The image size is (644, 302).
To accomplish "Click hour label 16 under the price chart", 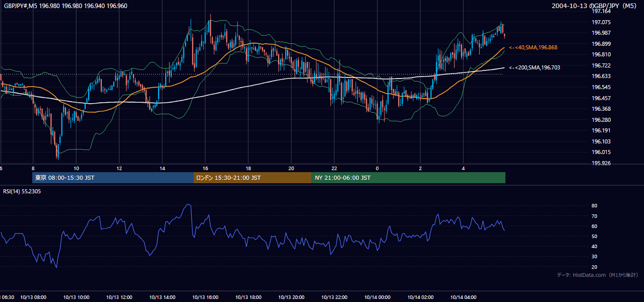I will pyautogui.click(x=205, y=169).
